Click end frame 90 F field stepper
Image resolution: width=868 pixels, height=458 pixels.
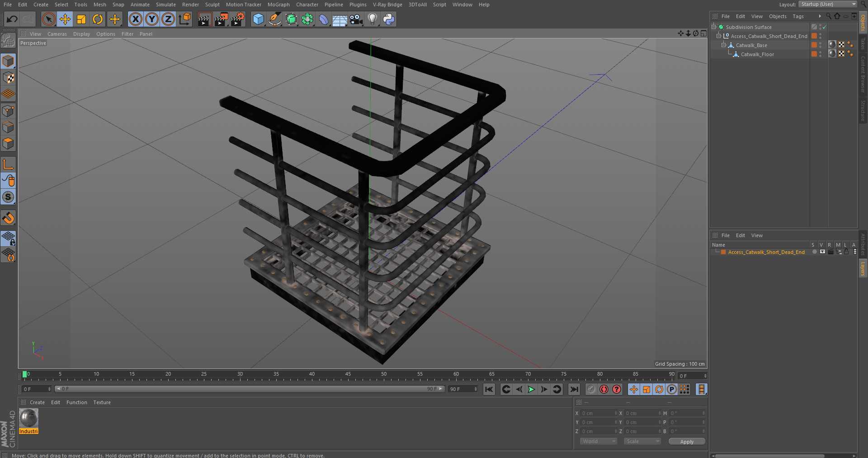(x=475, y=389)
